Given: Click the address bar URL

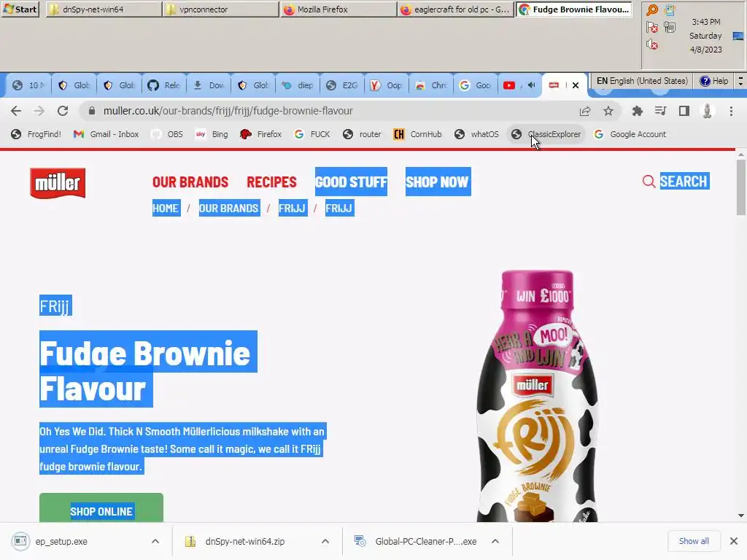Looking at the screenshot, I should [x=228, y=111].
